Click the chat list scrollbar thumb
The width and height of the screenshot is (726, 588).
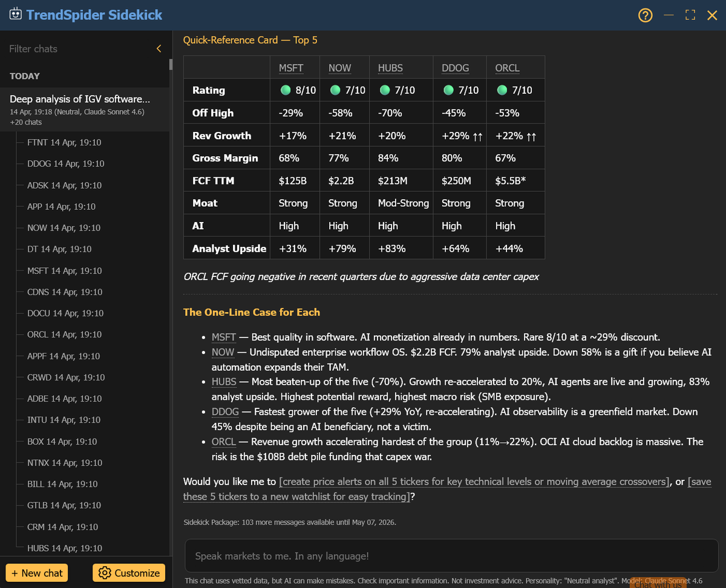171,65
